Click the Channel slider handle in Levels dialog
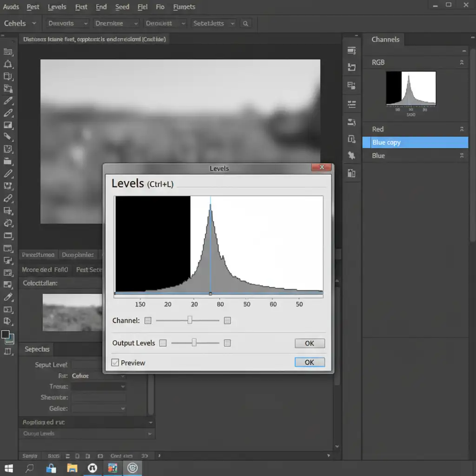 [x=190, y=320]
